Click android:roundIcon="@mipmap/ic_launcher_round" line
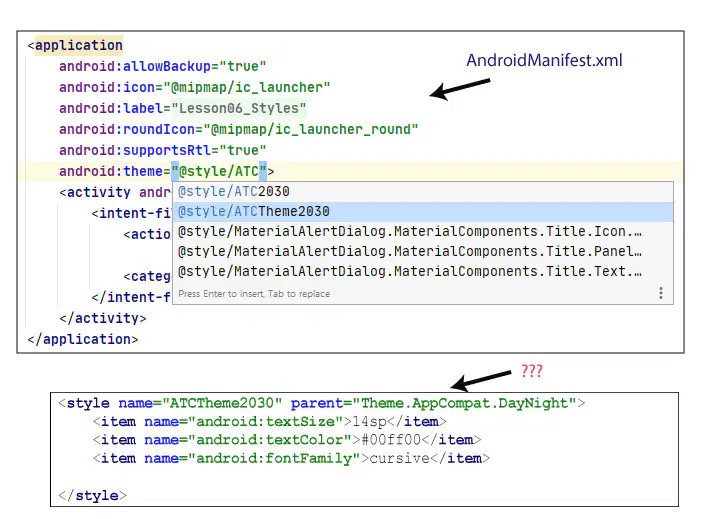Viewport: 706px width, 519px height. [239, 130]
